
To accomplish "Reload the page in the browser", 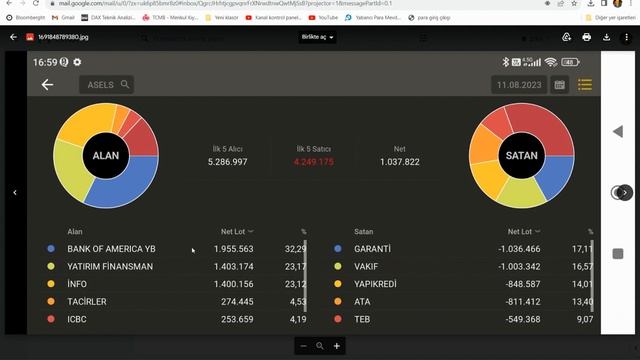I will coord(36,3).
